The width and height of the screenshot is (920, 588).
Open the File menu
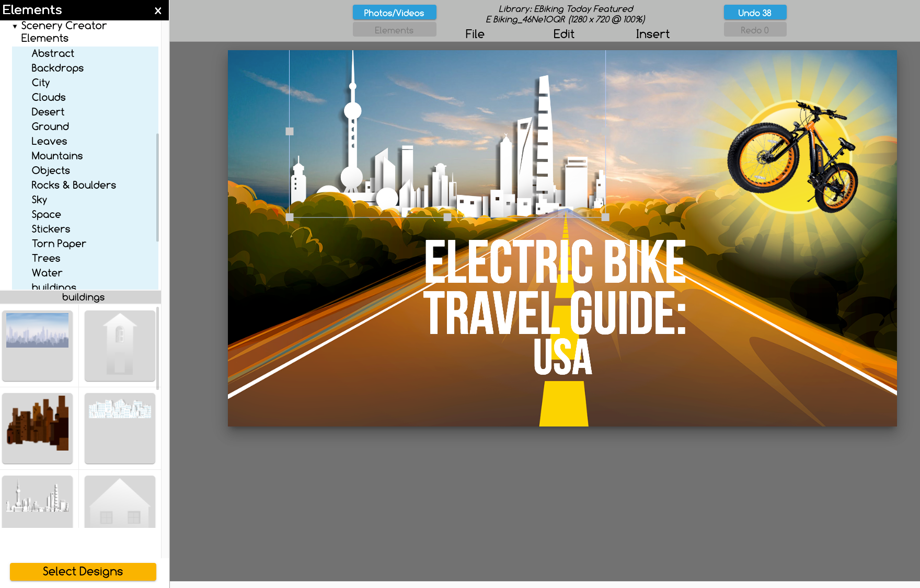[x=475, y=34]
